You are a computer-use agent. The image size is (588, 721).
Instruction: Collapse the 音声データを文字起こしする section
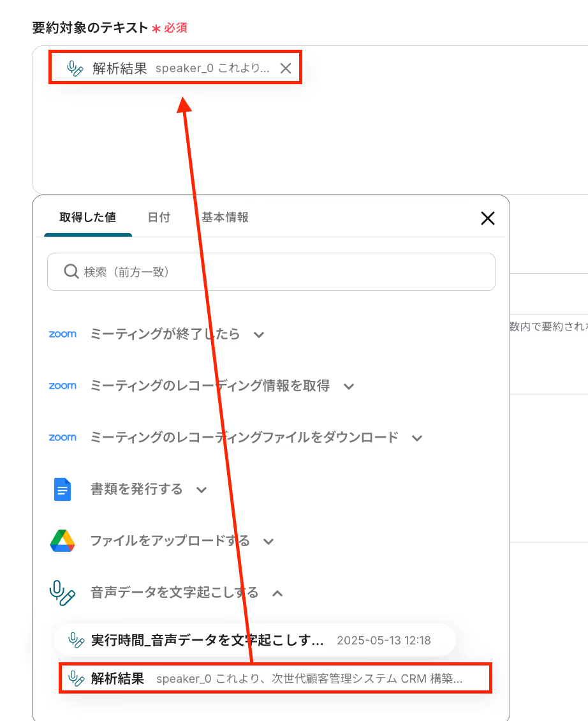[277, 593]
